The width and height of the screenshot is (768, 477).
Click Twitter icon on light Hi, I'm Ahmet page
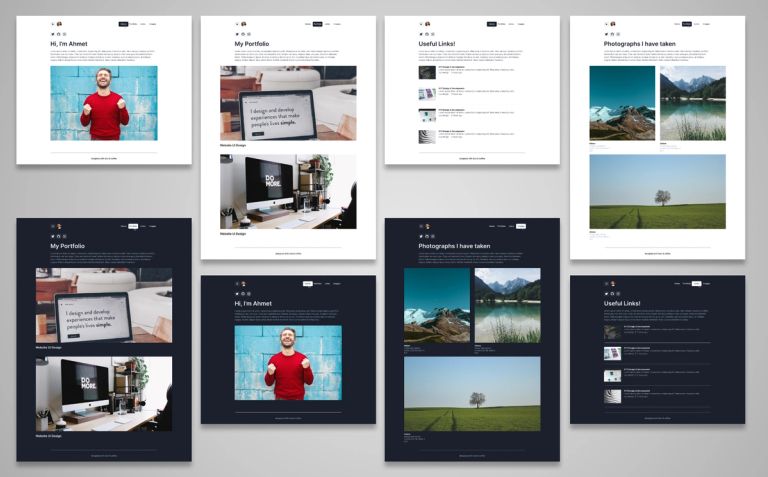[53, 34]
